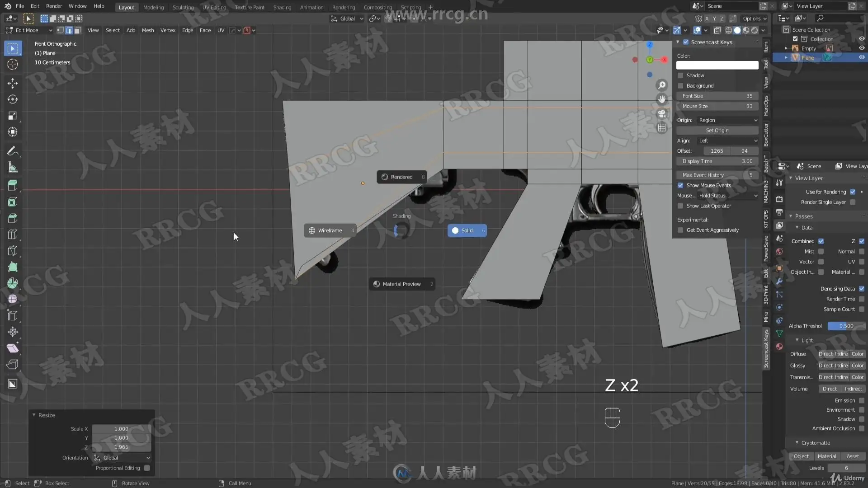Viewport: 868px width, 488px height.
Task: Open the Align Left dropdown
Action: click(727, 141)
